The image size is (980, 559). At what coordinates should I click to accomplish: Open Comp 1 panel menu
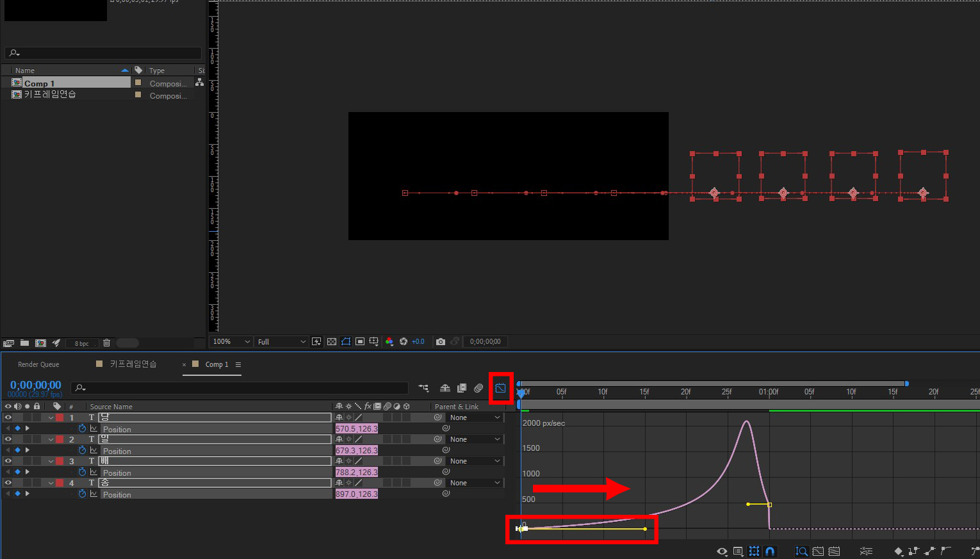(x=238, y=364)
